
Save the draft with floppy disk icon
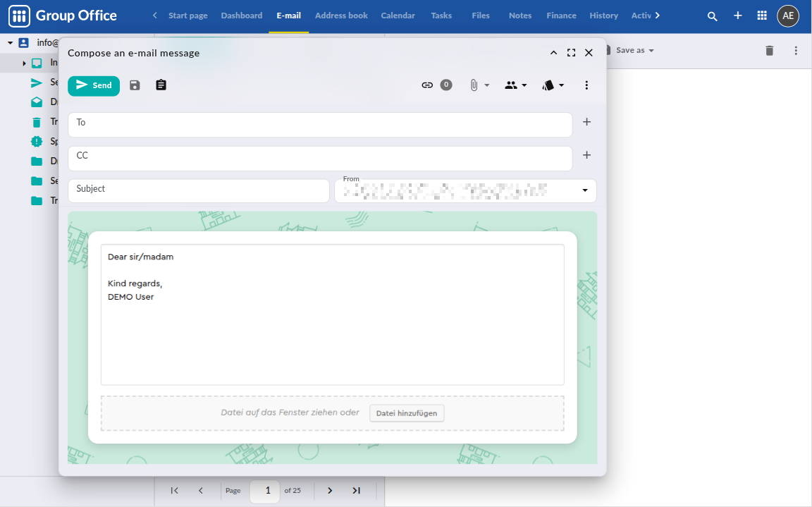tap(135, 85)
